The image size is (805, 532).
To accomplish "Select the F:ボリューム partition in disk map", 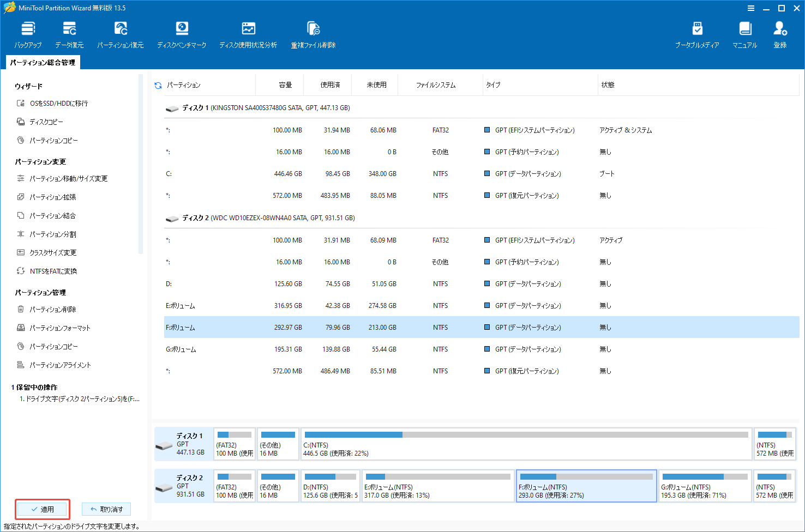I will pos(586,486).
